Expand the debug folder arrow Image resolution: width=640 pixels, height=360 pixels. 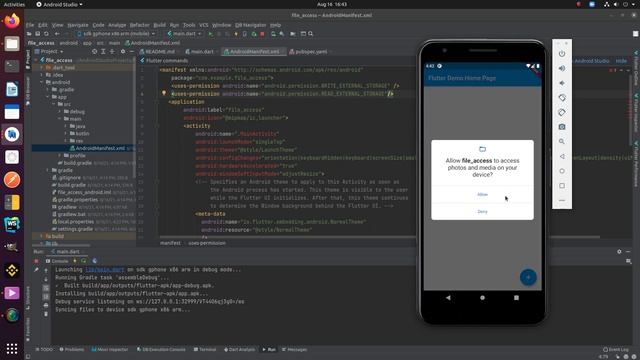(x=60, y=111)
